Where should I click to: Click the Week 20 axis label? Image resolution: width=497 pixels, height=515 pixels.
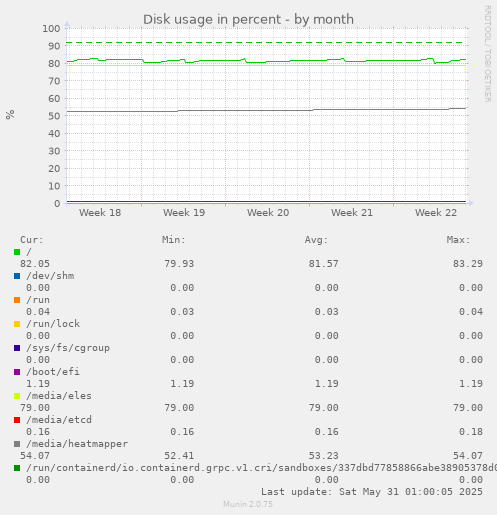point(268,213)
